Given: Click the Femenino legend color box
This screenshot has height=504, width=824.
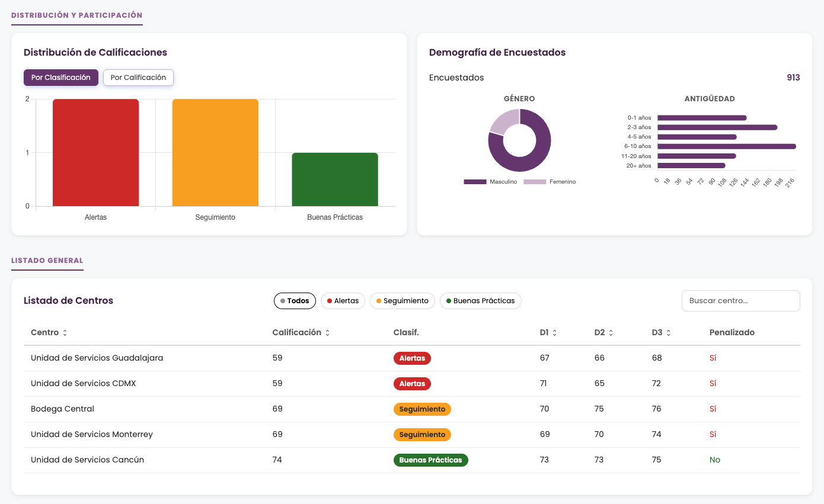Looking at the screenshot, I should pos(535,182).
